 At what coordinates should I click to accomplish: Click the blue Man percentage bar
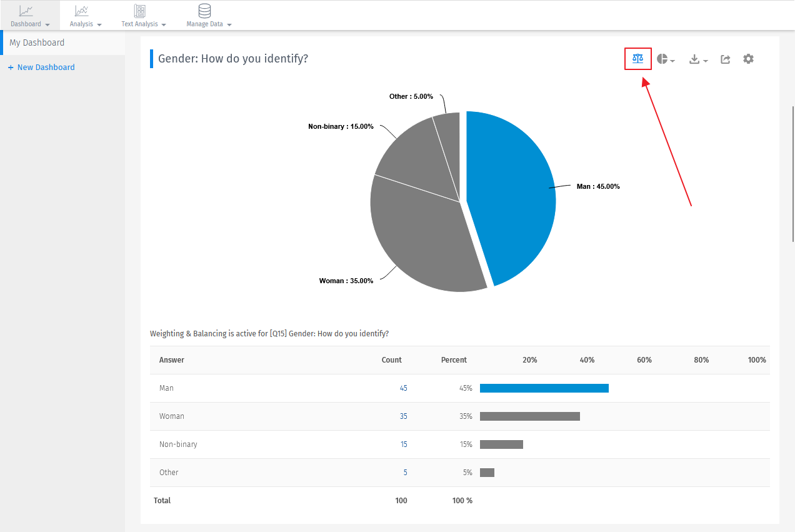click(544, 388)
